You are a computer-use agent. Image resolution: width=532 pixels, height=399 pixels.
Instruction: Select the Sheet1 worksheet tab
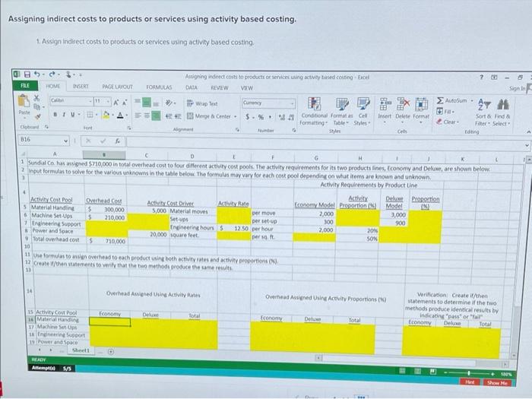[81, 350]
